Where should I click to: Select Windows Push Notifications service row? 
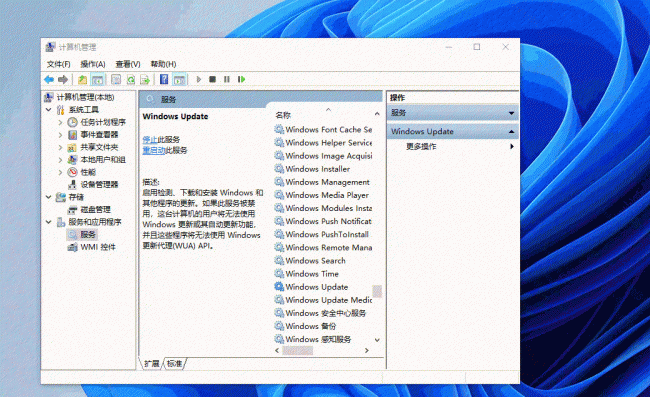[323, 221]
